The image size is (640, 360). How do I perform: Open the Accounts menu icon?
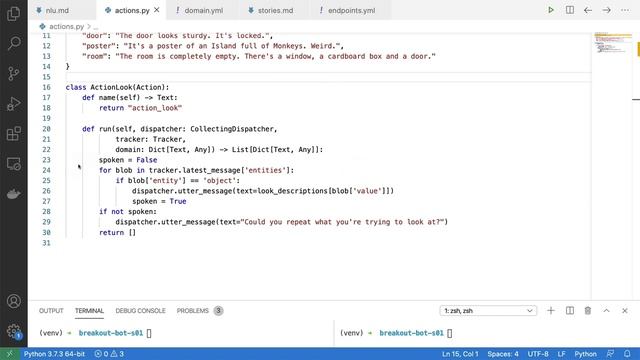(13, 301)
